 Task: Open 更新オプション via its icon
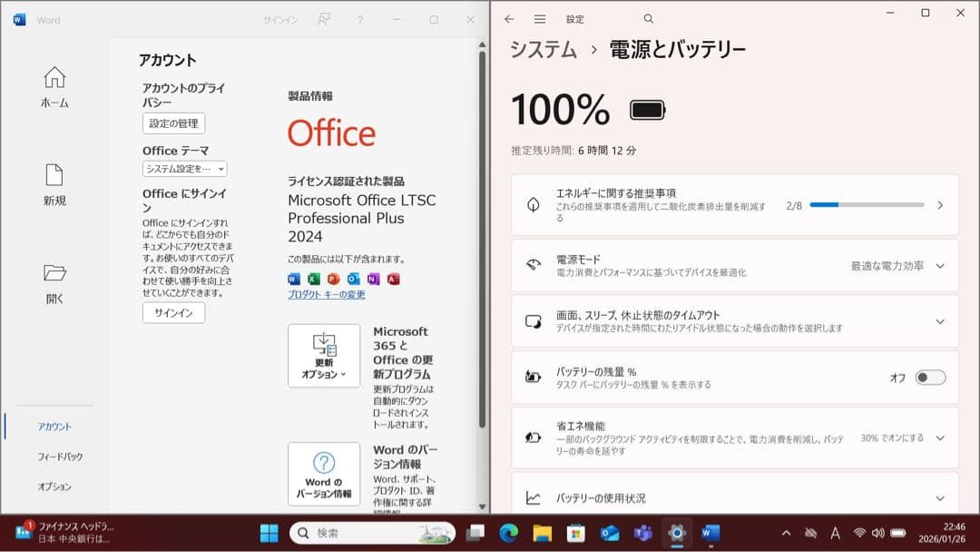324,354
